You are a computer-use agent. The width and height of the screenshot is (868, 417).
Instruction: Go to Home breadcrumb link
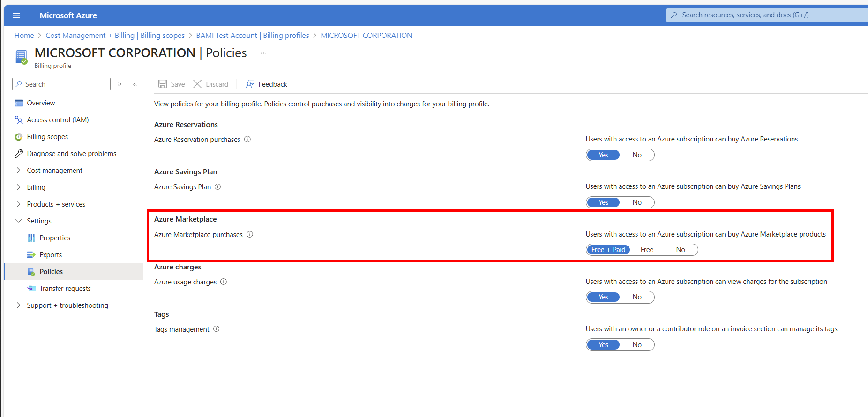24,36
